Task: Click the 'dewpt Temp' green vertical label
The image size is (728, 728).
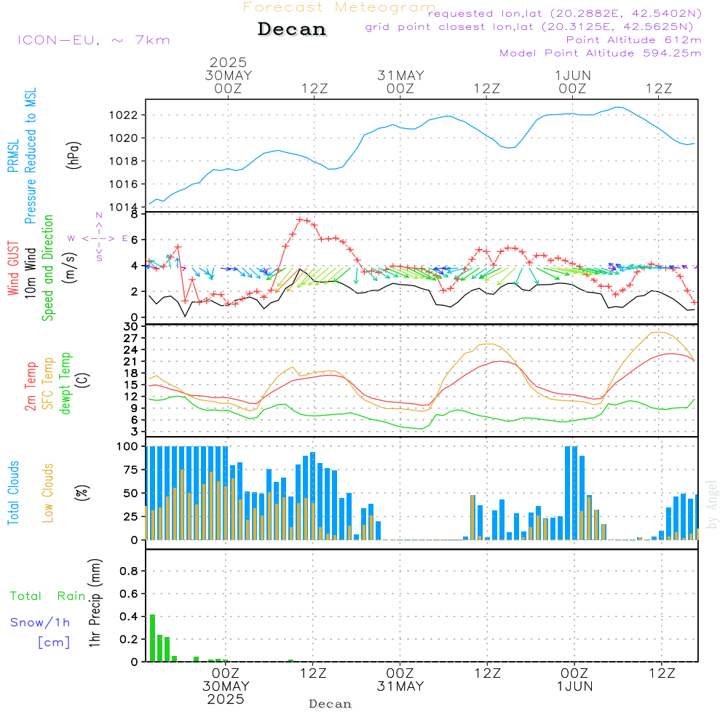Action: tap(65, 383)
